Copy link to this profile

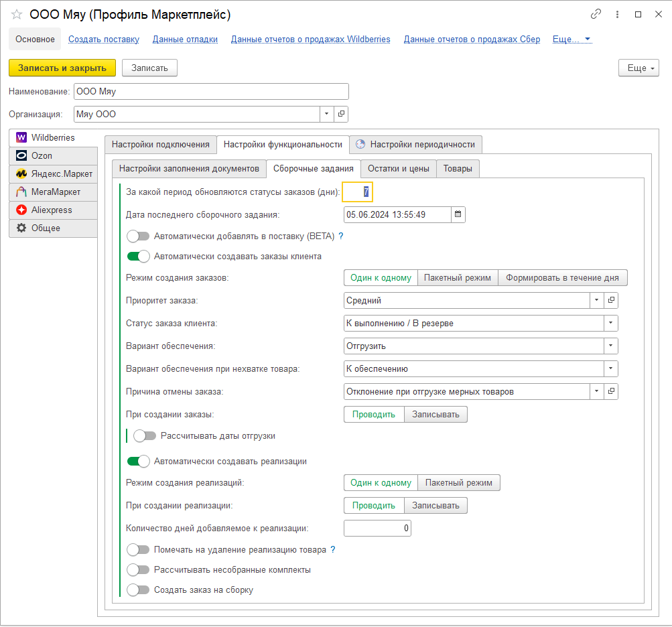tap(596, 14)
